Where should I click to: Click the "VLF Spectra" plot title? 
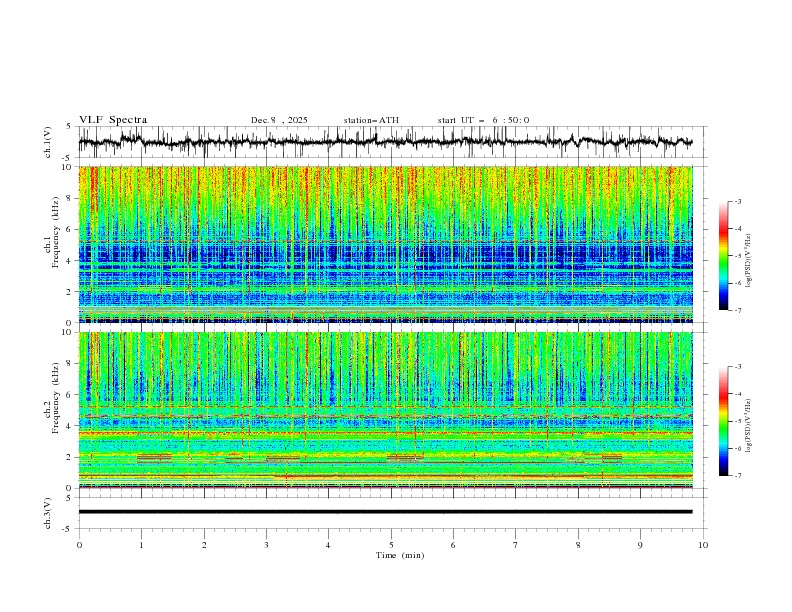pos(113,120)
